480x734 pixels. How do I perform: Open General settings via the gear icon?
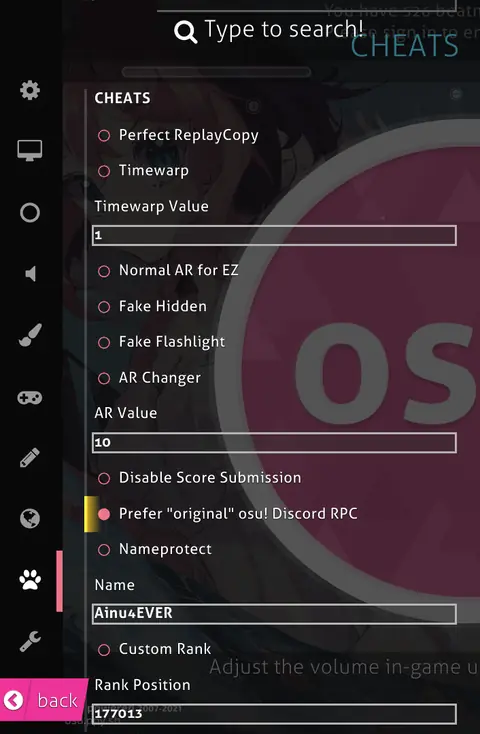click(30, 90)
